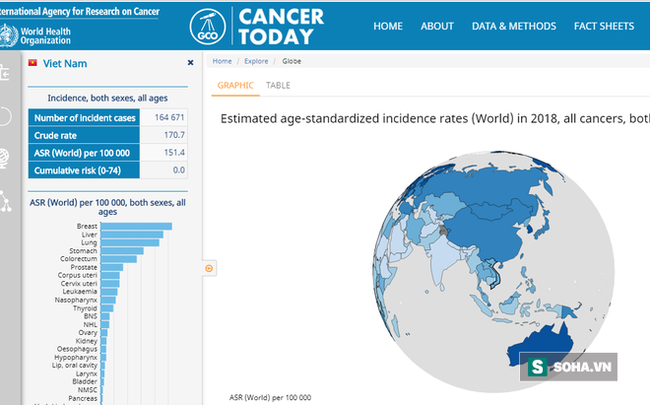Click the ASR (World) per 100 000 row
The width and height of the screenshot is (650, 405).
[x=108, y=153]
